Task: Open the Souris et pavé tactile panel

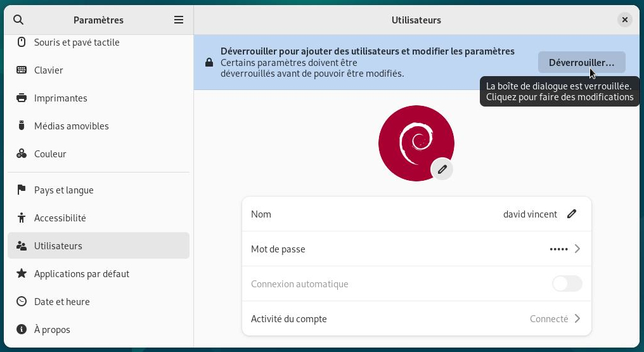Action: tap(99, 42)
